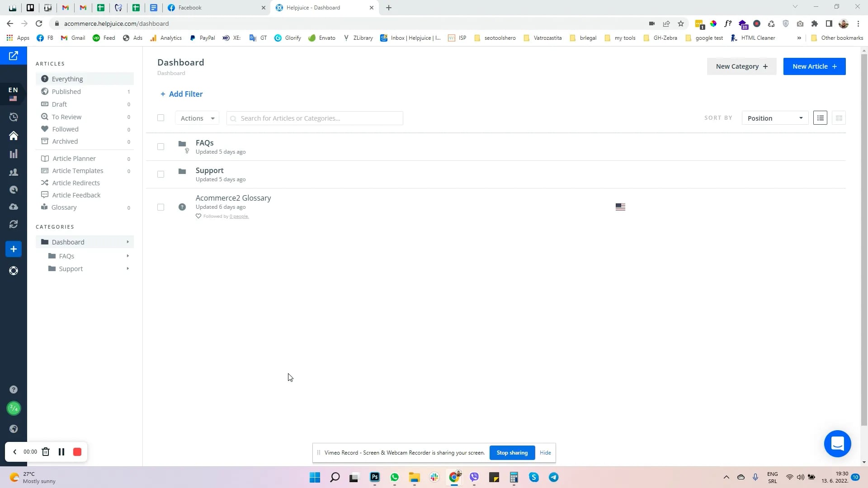Stop recording with the red button
The width and height of the screenshot is (868, 488).
(77, 452)
